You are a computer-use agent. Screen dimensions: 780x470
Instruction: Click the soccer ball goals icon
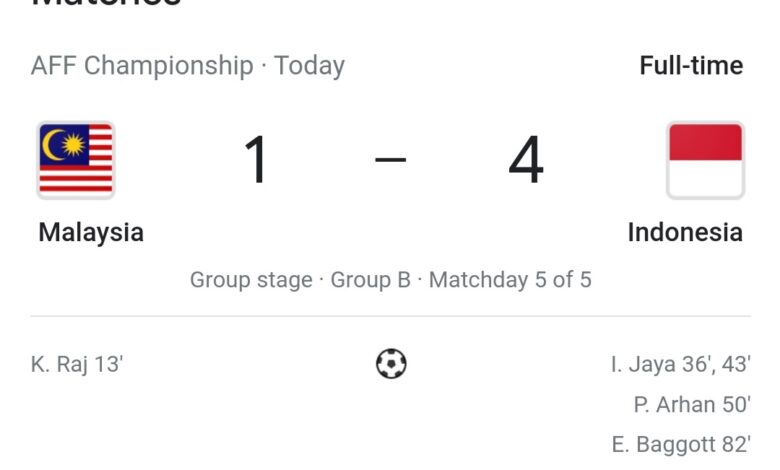(x=391, y=364)
